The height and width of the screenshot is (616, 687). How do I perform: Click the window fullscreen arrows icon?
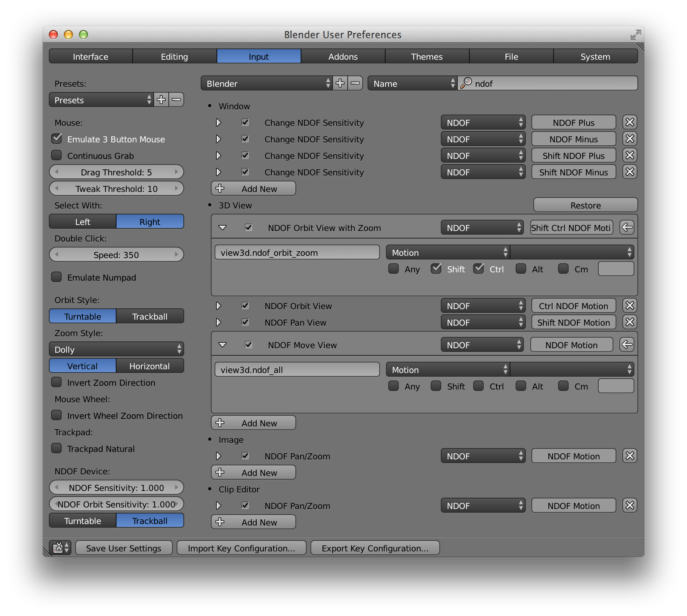click(635, 35)
